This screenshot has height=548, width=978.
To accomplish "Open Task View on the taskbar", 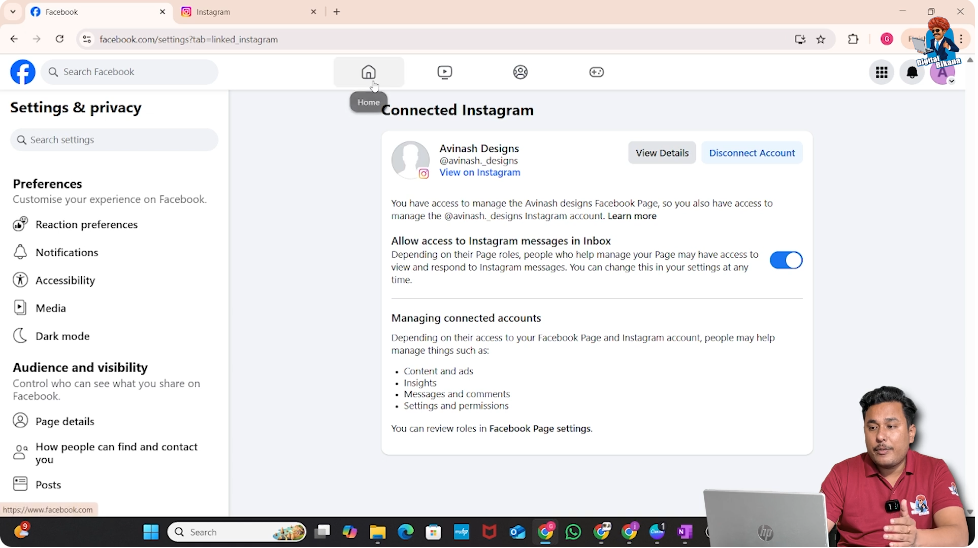I will coord(322,532).
